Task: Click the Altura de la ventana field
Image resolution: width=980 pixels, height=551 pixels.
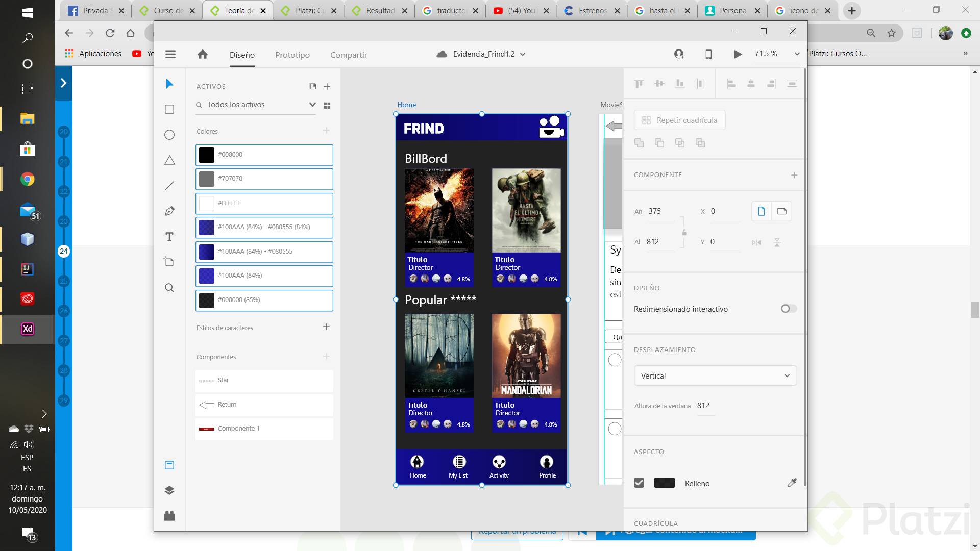Action: pos(704,406)
